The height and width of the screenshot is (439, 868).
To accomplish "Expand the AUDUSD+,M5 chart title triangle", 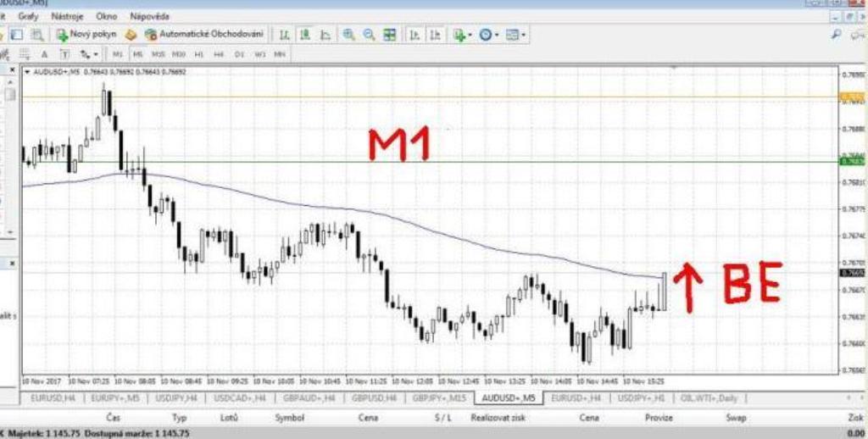I will 27,72.
